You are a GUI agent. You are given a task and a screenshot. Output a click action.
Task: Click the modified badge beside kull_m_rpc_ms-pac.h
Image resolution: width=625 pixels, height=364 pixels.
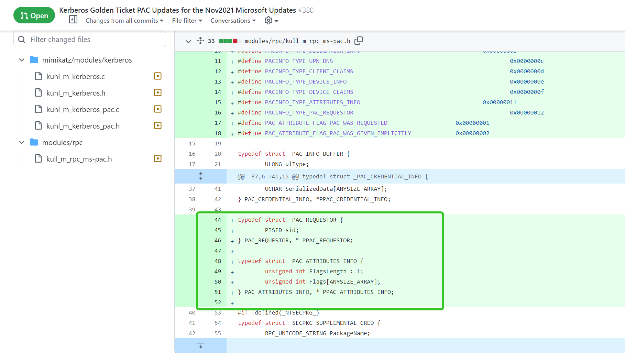tap(158, 159)
